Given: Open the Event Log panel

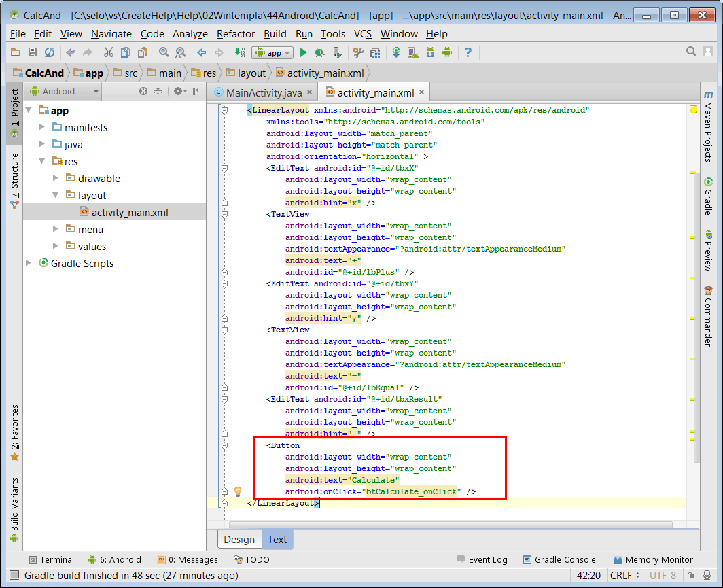Looking at the screenshot, I should [482, 560].
